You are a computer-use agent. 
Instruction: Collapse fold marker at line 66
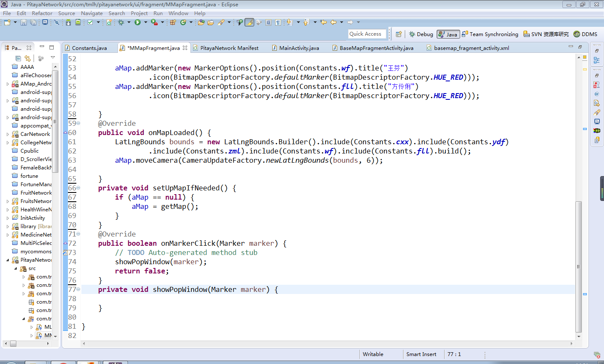pyautogui.click(x=78, y=188)
